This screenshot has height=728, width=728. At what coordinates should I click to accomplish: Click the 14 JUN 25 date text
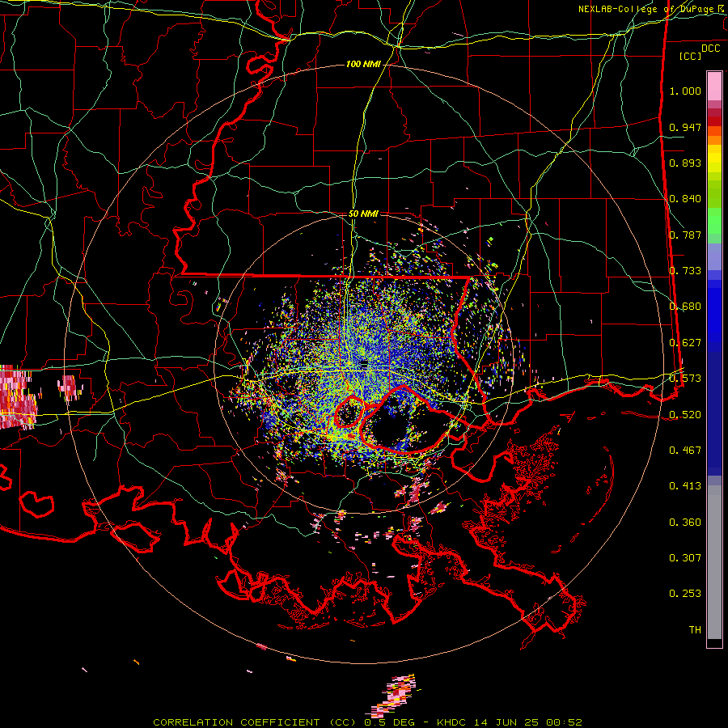point(506,722)
